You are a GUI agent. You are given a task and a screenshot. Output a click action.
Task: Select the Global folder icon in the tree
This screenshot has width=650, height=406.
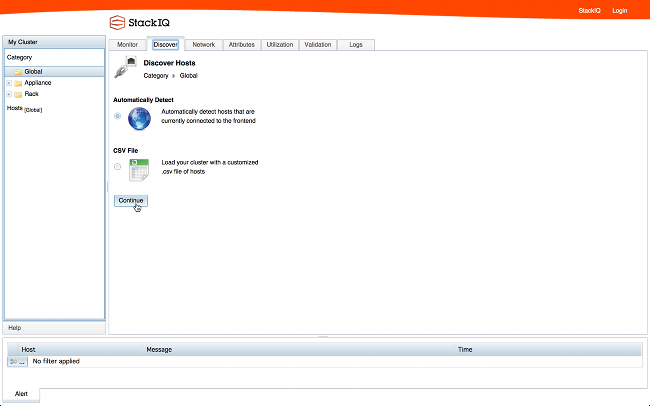click(x=18, y=71)
